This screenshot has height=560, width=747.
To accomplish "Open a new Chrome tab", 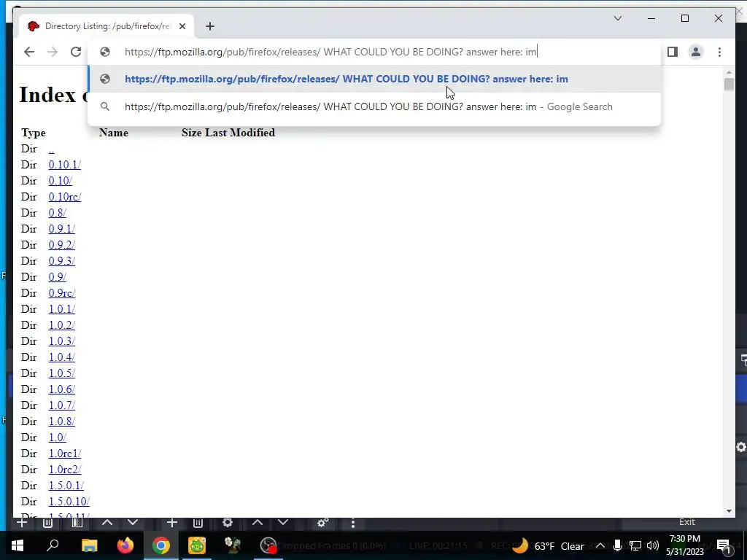I will click(x=210, y=26).
